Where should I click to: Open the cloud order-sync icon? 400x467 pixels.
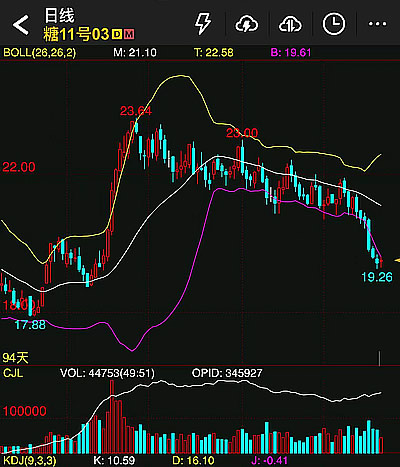click(x=290, y=24)
